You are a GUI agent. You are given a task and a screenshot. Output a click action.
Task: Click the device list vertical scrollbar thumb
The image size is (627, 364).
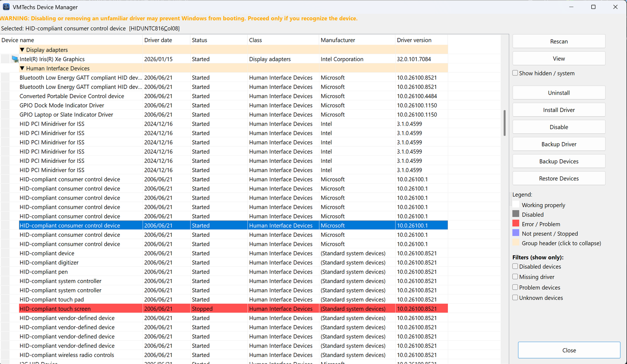504,123
